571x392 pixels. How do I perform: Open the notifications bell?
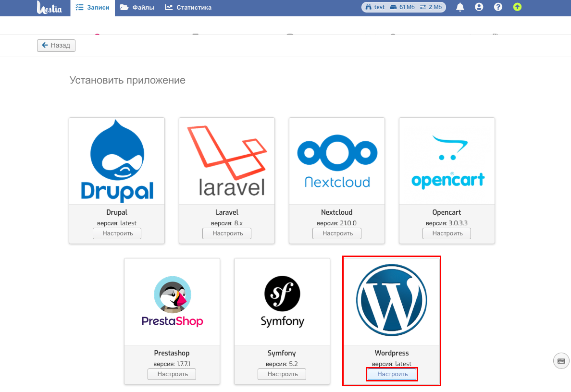point(460,7)
